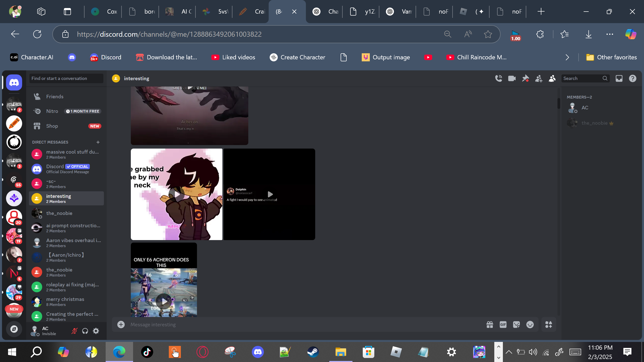Open Character.AI bookmark

[32, 57]
